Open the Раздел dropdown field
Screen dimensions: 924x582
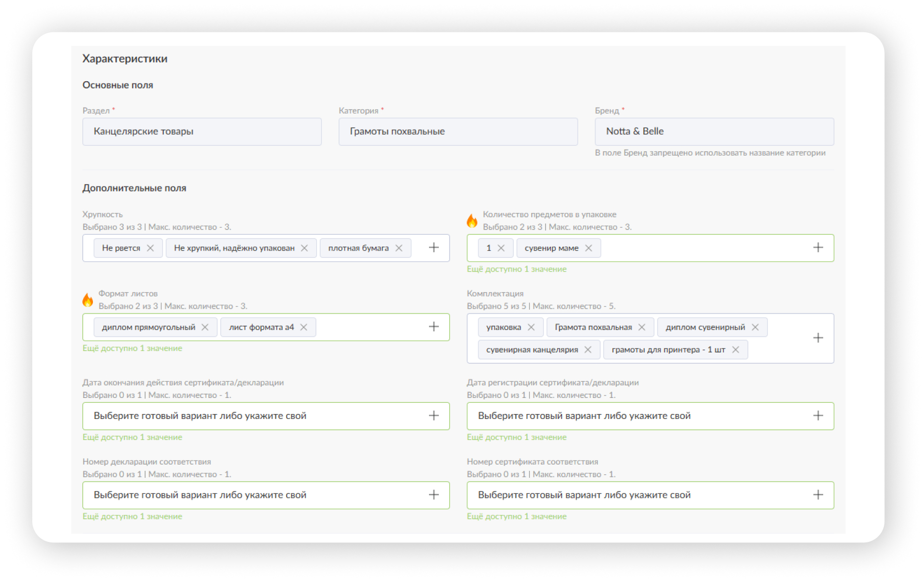click(202, 131)
